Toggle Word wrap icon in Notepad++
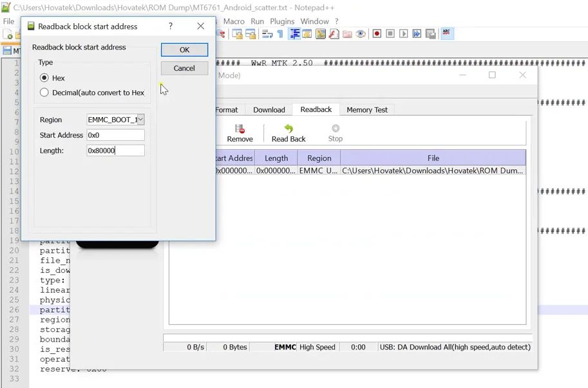Viewport: 588px width, 388px height. pos(267,34)
